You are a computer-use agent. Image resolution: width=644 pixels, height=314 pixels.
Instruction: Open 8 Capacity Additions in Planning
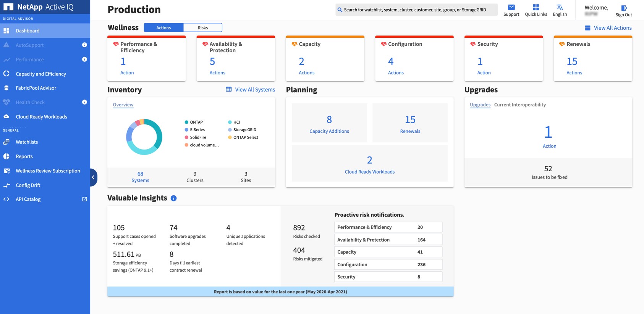tap(329, 123)
